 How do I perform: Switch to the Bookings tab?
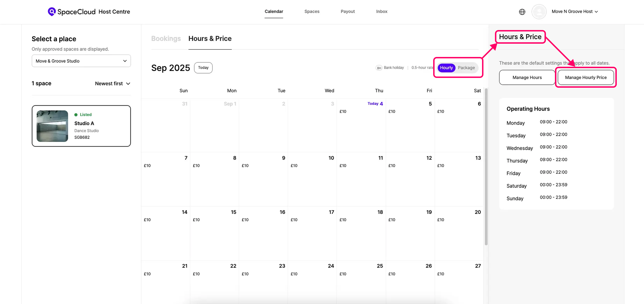[166, 39]
